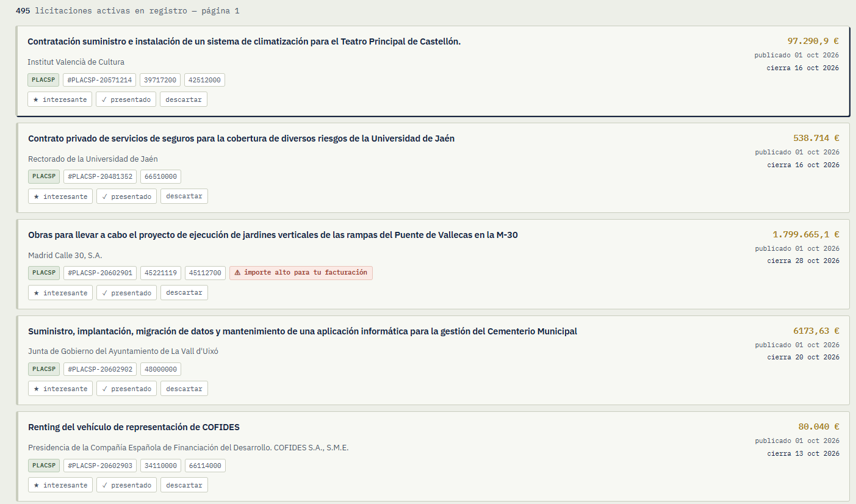Click organization name Institut Valencià de Cultura
The height and width of the screenshot is (504, 856).
click(x=76, y=62)
